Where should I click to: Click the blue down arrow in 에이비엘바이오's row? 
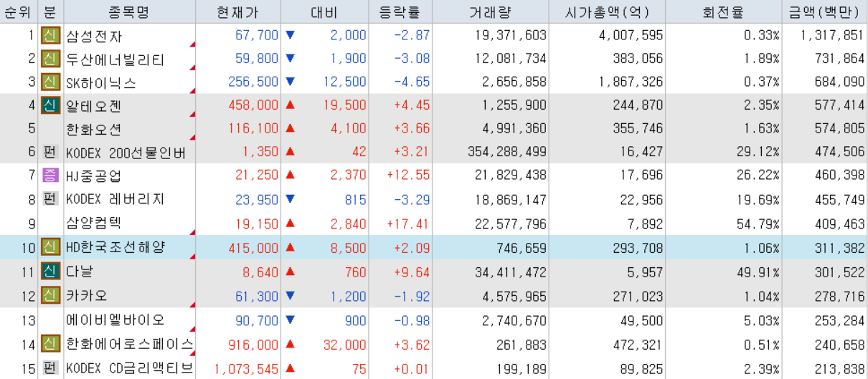coord(290,320)
